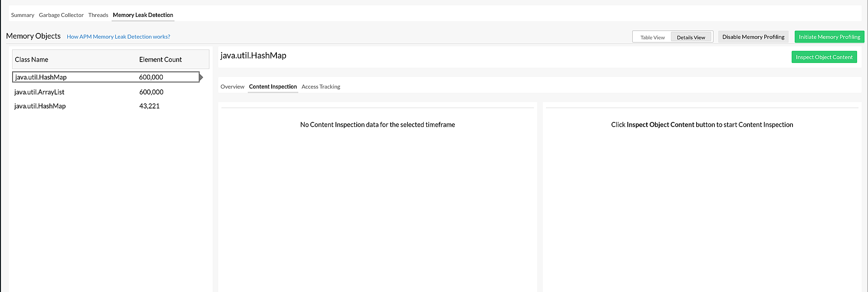Click the java.util.HashMap heading in details panel

click(253, 56)
